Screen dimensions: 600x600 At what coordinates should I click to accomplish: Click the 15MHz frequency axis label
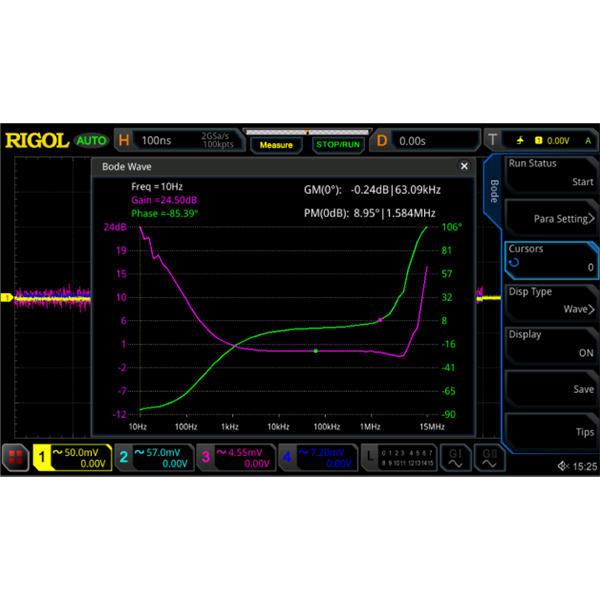432,427
